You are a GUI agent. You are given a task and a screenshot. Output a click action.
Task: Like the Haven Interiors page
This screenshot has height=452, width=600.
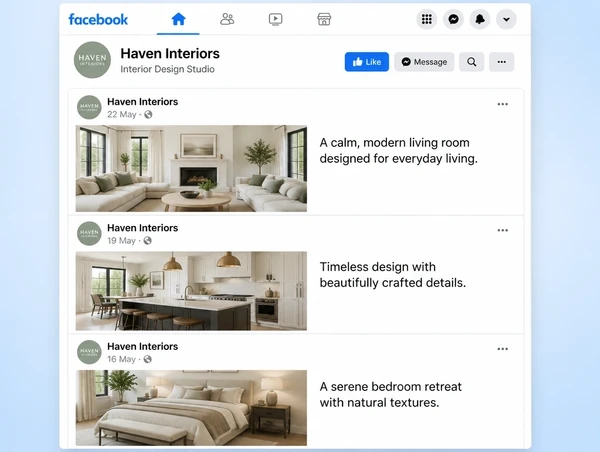pyautogui.click(x=367, y=62)
